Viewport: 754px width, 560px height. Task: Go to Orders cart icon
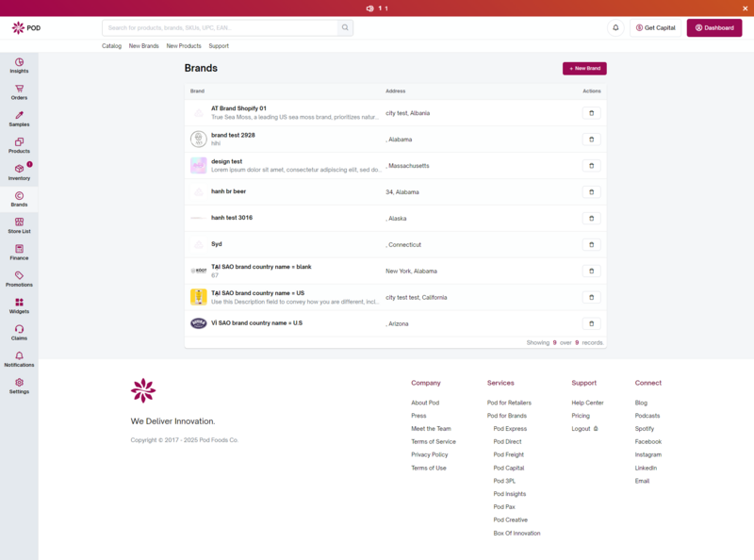[x=19, y=91]
